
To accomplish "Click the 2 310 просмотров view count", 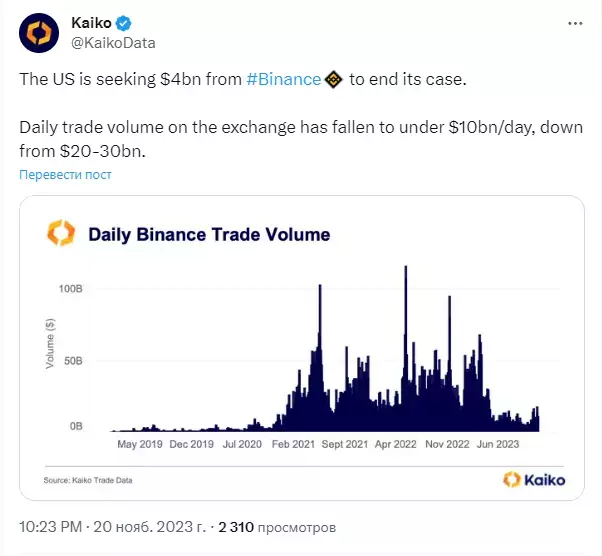I will click(x=277, y=527).
